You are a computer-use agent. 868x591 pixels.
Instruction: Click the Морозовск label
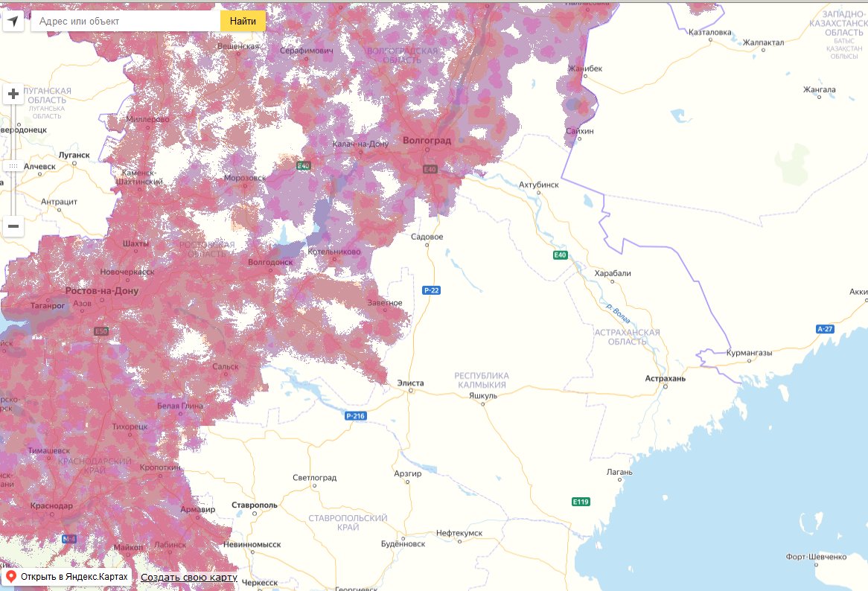coord(245,178)
